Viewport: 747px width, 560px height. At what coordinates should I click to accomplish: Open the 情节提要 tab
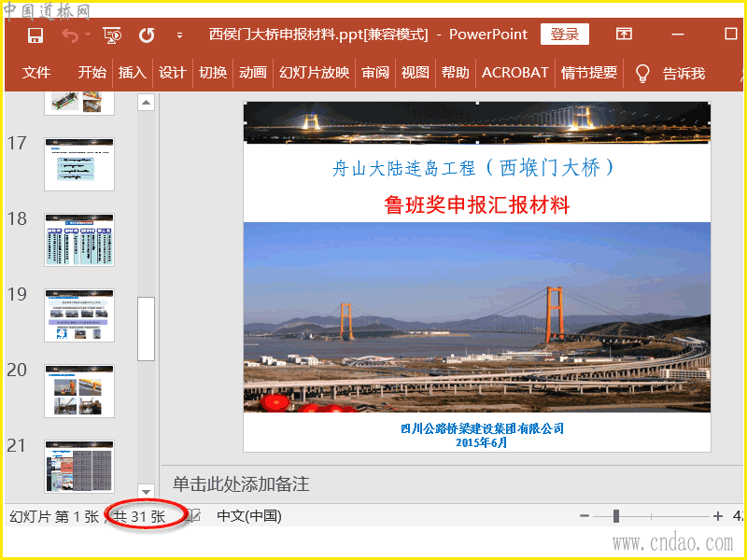[x=589, y=73]
